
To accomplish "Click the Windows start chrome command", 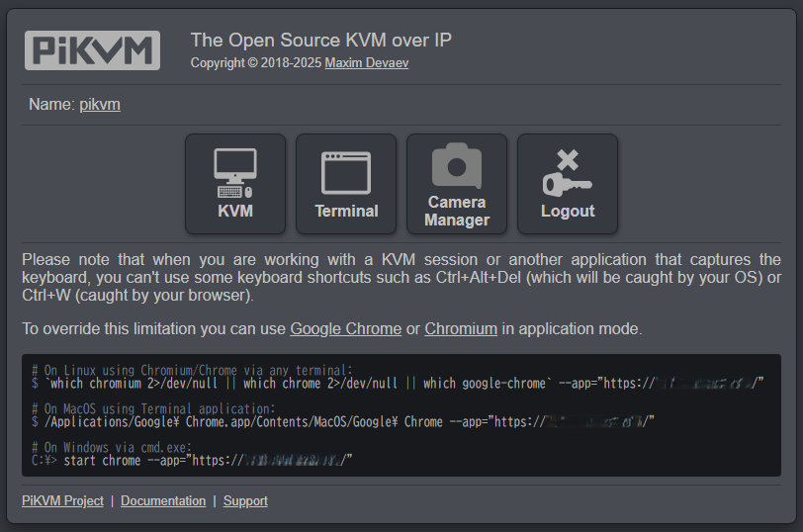I will [x=192, y=461].
